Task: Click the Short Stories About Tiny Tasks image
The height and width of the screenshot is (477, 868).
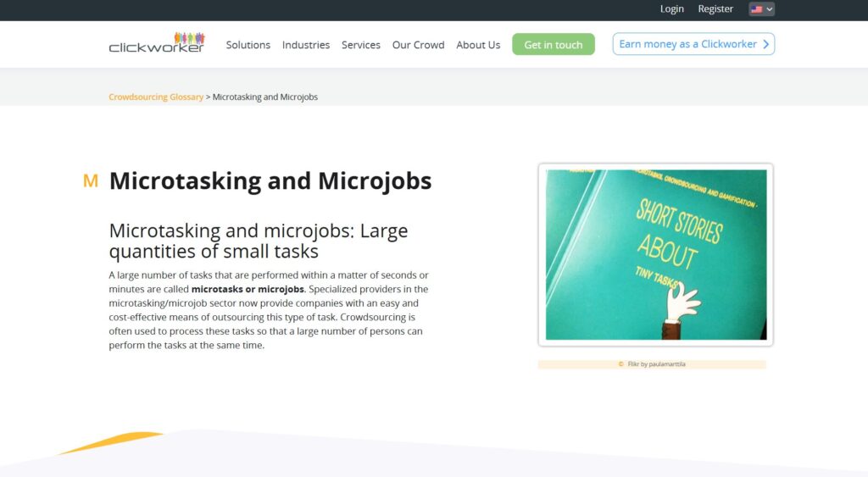Action: coord(656,254)
